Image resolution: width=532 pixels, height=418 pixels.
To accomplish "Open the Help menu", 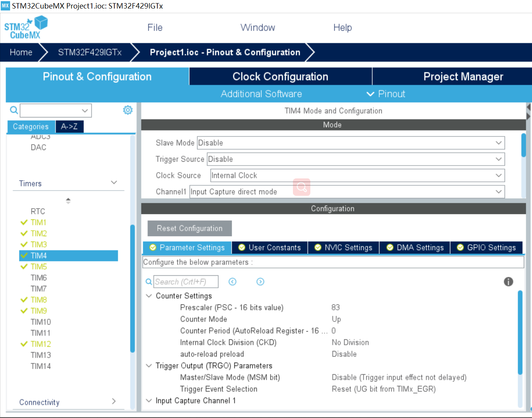I will tap(343, 28).
